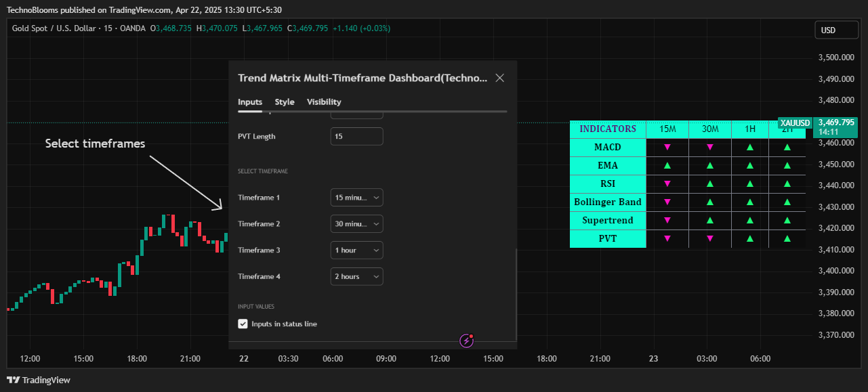Click the purple lightning bolt icon
Image resolution: width=868 pixels, height=392 pixels.
point(466,341)
